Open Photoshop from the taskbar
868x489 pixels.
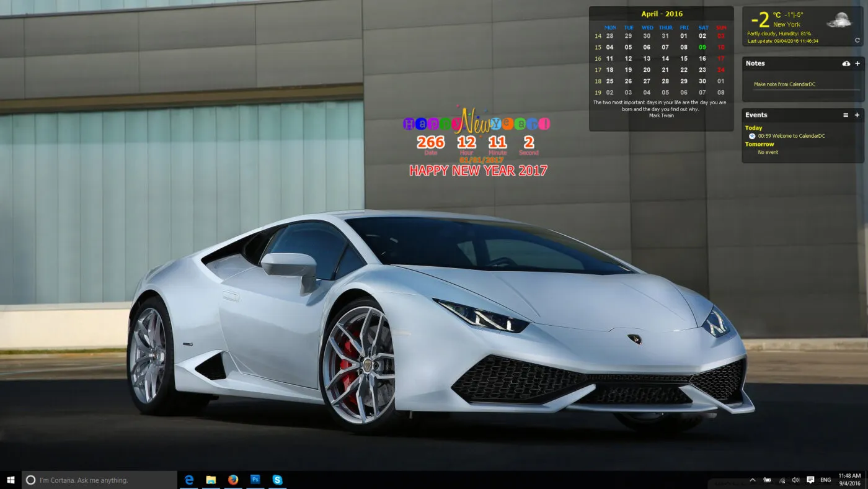[x=255, y=480]
